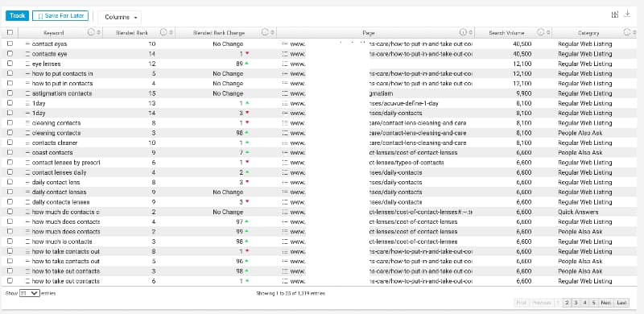Check the box for 'eye lenses' row
Viewport: 644px width, 314px height.
[x=10, y=64]
